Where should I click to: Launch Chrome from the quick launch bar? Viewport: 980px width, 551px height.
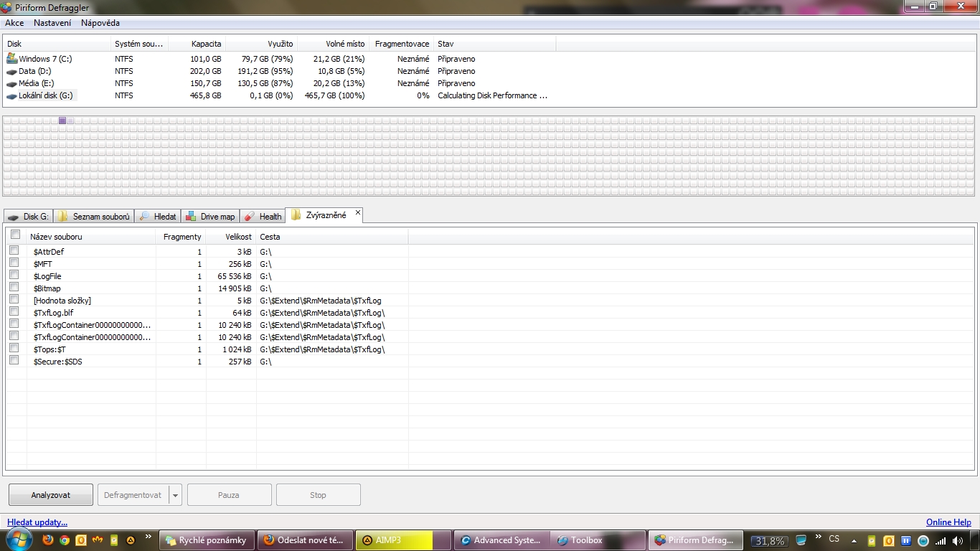[x=65, y=540]
